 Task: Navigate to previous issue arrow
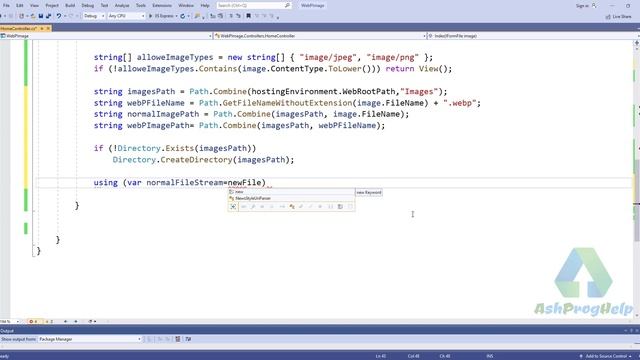pyautogui.click(x=65, y=322)
